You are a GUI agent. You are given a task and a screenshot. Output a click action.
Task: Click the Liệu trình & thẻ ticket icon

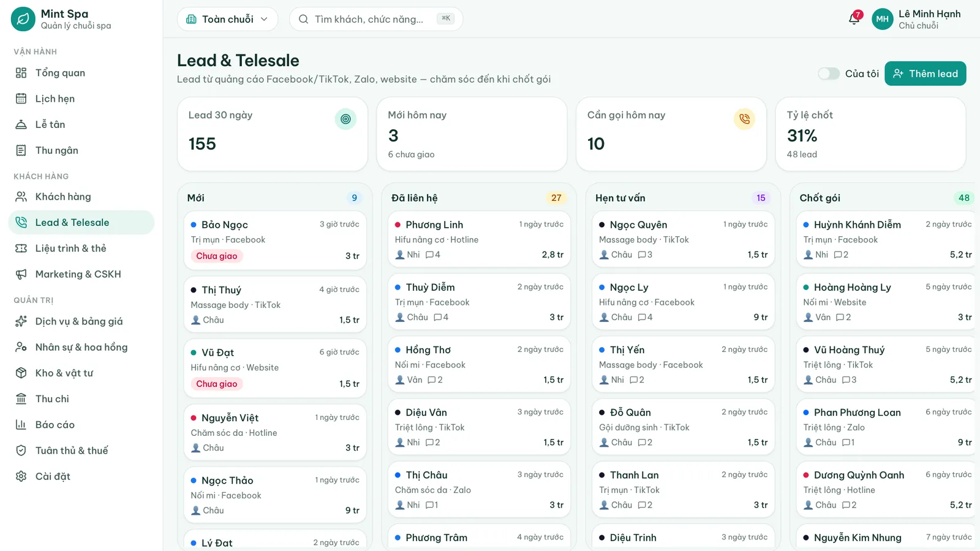21,248
